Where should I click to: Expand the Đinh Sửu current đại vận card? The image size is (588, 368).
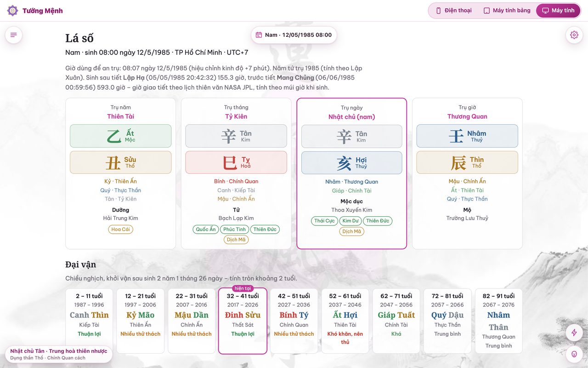pos(243,321)
